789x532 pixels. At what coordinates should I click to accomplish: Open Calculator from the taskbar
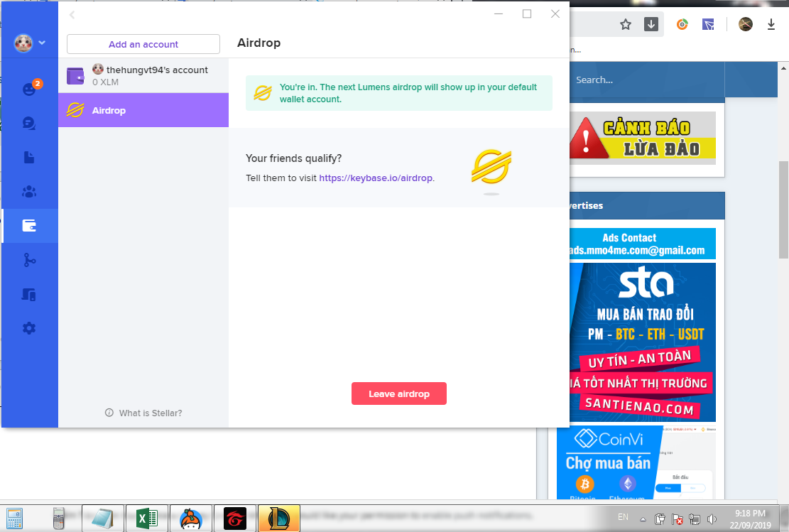(x=15, y=519)
